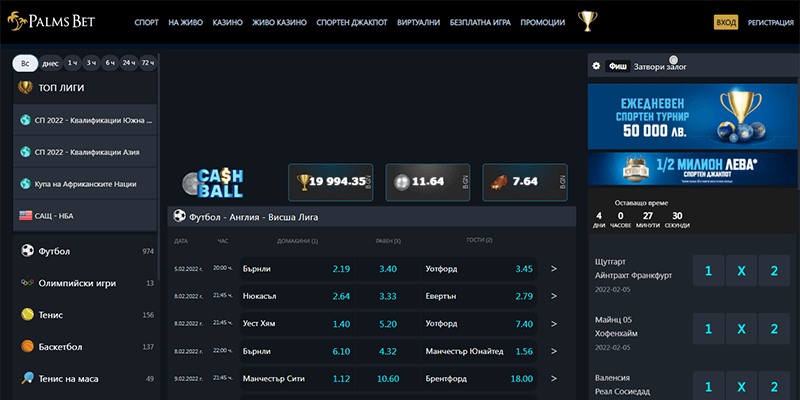This screenshot has height=400, width=800.
Task: Click the USA flag icon next to НБА
Action: [x=26, y=216]
